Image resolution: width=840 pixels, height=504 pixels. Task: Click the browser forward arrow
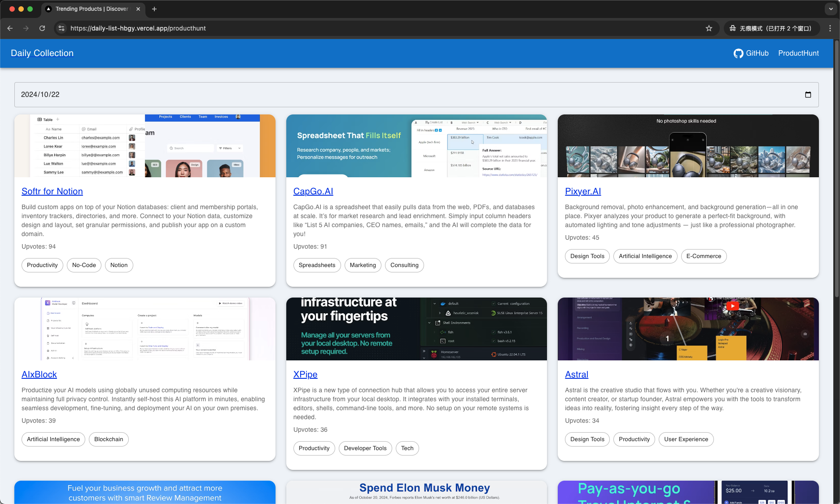coord(26,28)
